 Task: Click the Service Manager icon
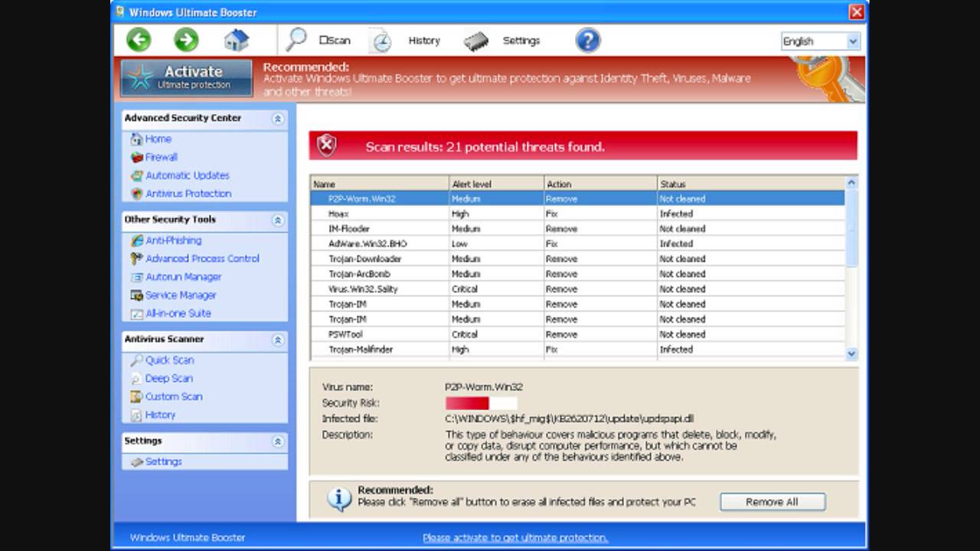[136, 295]
